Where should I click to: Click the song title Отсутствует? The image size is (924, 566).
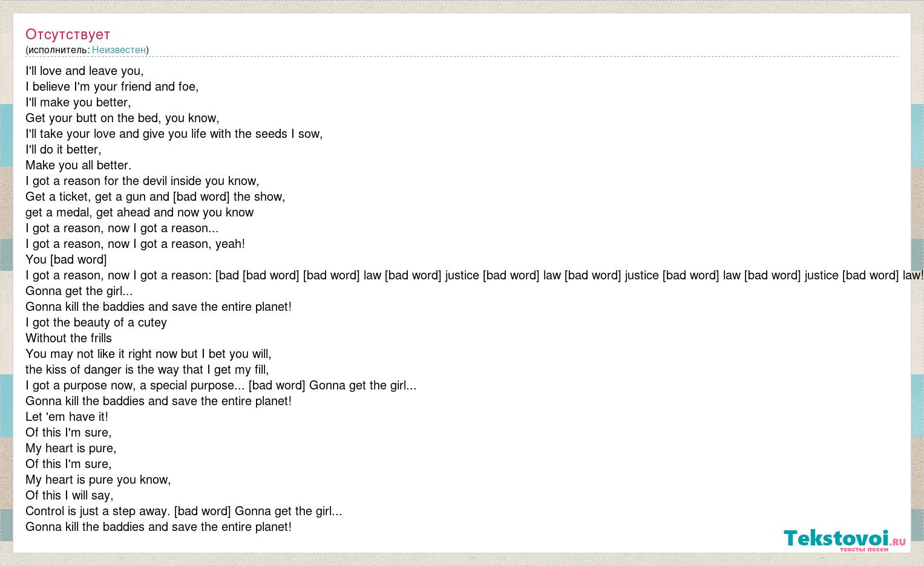point(68,34)
